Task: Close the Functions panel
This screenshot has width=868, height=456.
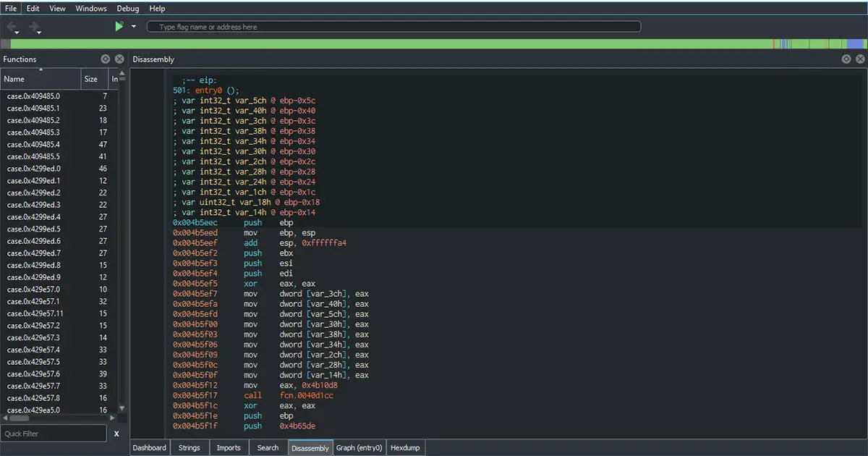Action: 119,59
